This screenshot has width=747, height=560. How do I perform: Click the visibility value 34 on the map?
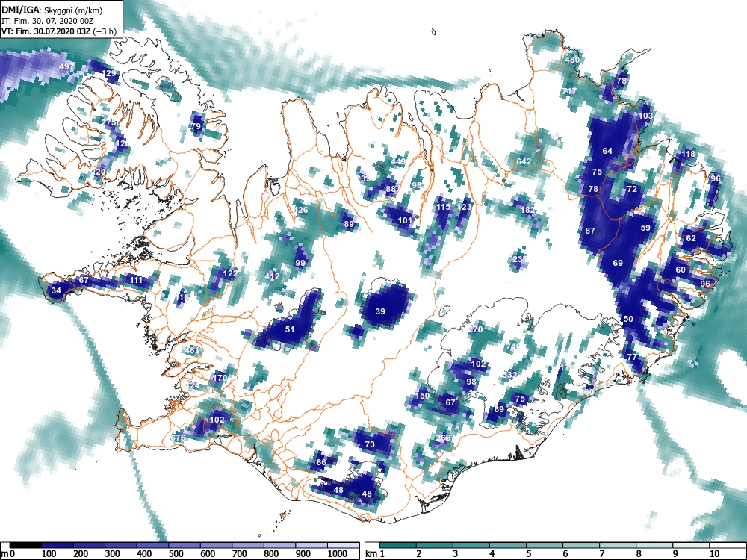[56, 290]
